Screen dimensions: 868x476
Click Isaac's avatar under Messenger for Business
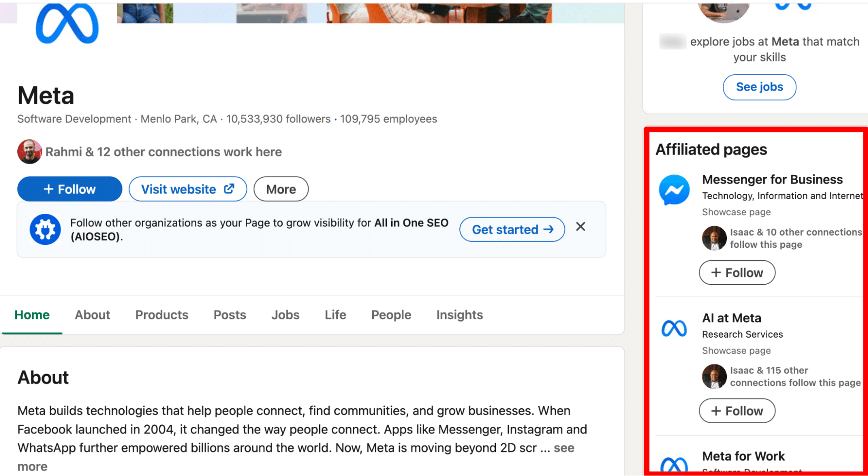(714, 238)
